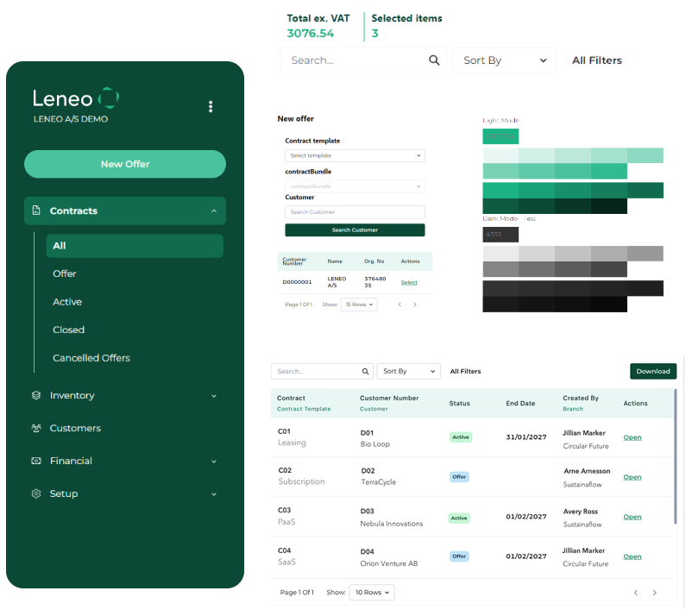The image size is (686, 616).
Task: Click the Customers people icon
Action: [36, 428]
